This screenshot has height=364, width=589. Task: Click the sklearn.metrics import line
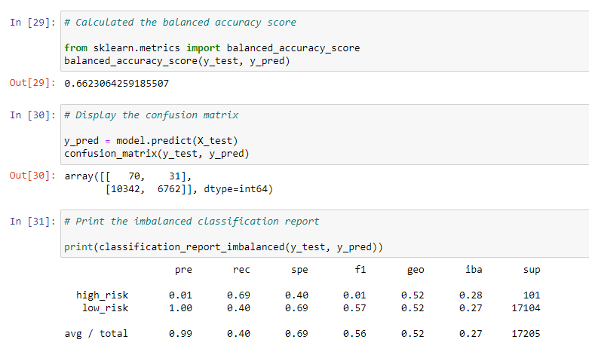click(x=212, y=48)
